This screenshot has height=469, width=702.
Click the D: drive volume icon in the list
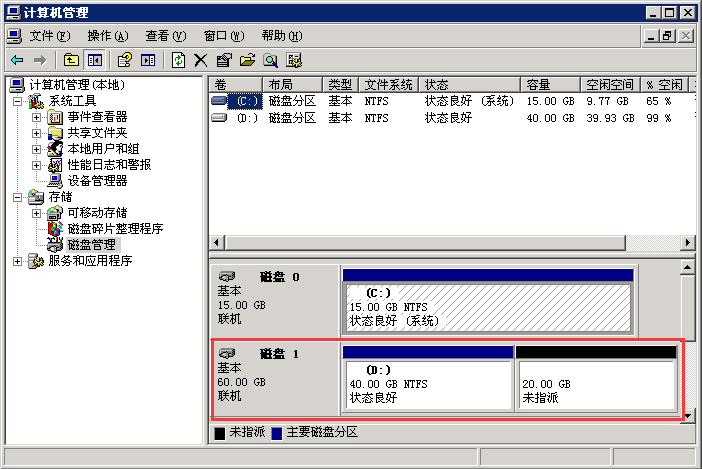[x=219, y=118]
